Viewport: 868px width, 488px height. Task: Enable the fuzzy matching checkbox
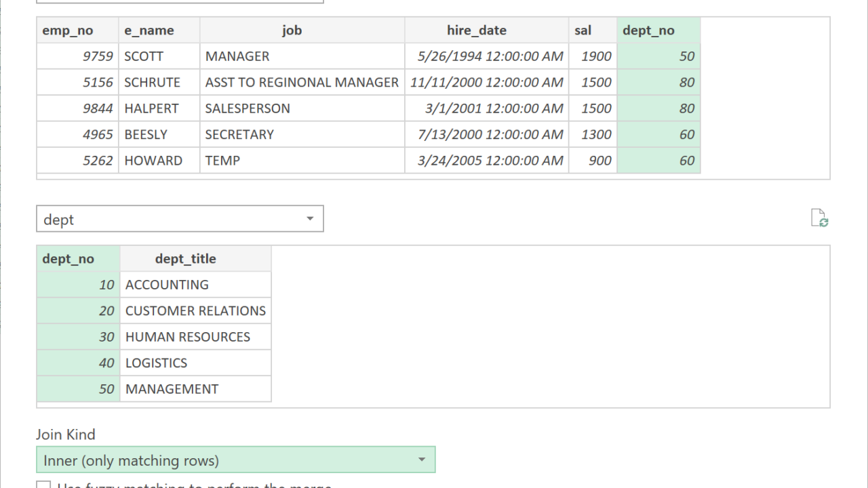[x=43, y=485]
